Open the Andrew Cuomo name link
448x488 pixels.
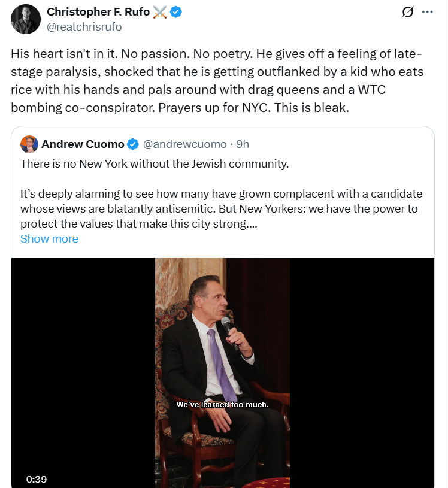click(x=83, y=144)
